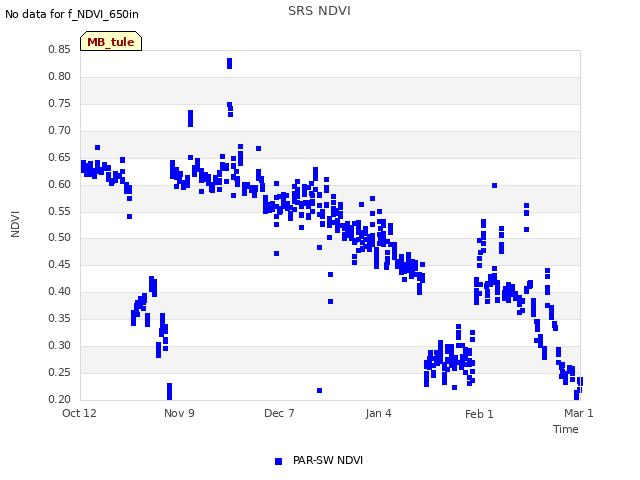This screenshot has height=480, width=640.
Task: Click the highest data point above 0.80 NDVI
Action: (x=229, y=63)
